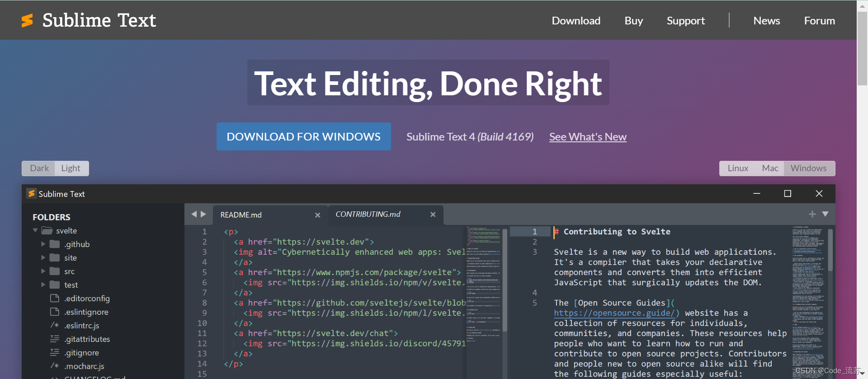Show the Linux screenshot variant
The image size is (868, 379).
738,168
